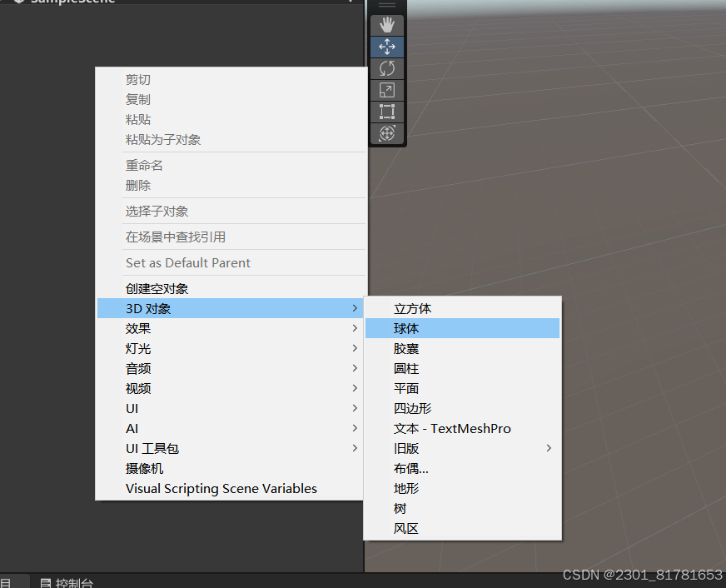
Task: Create a 平面 plane object
Action: click(x=463, y=388)
